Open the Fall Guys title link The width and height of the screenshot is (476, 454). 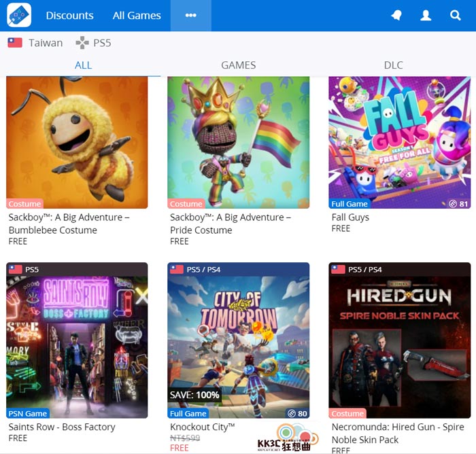pyautogui.click(x=350, y=217)
